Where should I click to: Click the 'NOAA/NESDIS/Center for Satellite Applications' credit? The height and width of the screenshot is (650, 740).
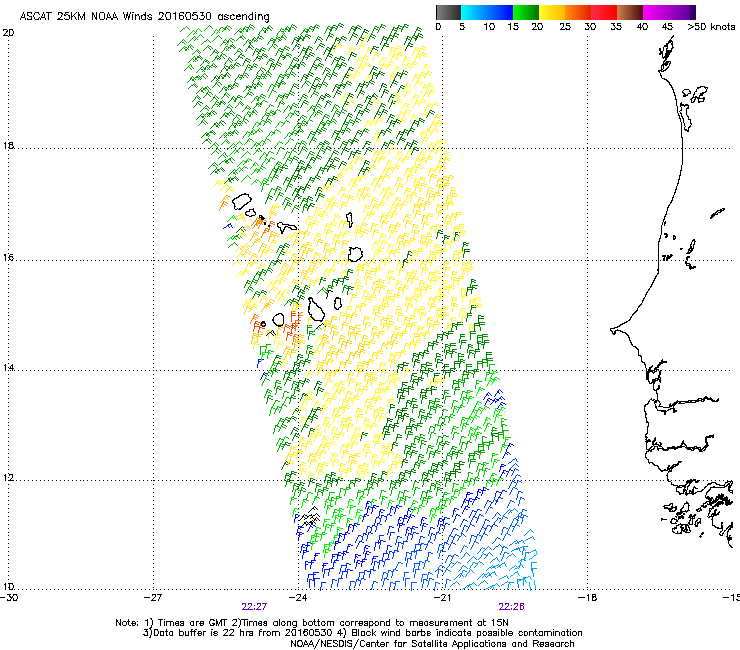click(399, 644)
